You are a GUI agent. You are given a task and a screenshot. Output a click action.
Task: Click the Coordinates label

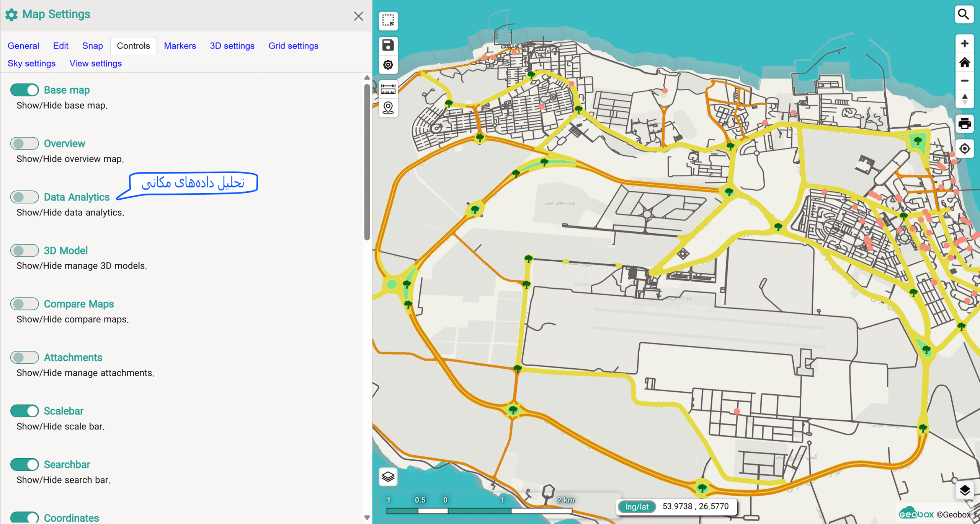(x=71, y=518)
